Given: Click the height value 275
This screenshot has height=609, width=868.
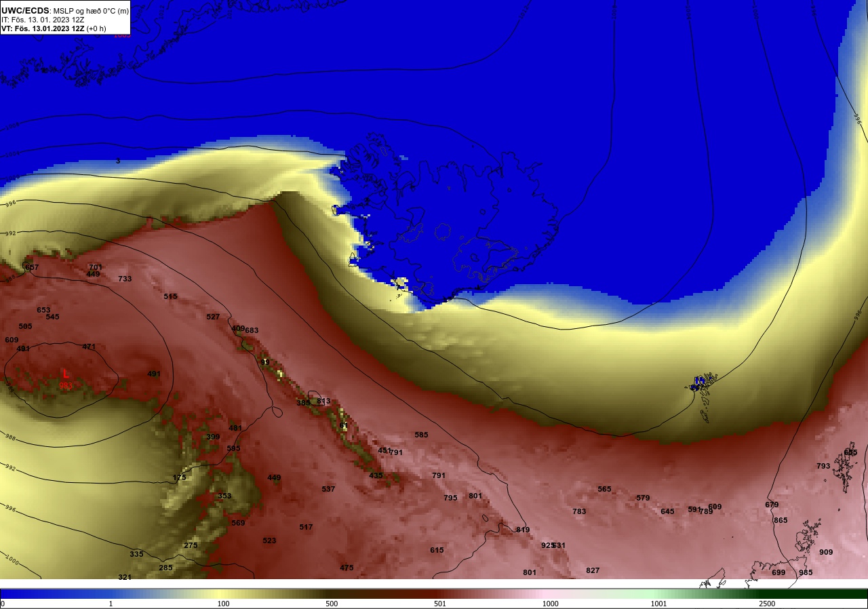Looking at the screenshot, I should (191, 545).
